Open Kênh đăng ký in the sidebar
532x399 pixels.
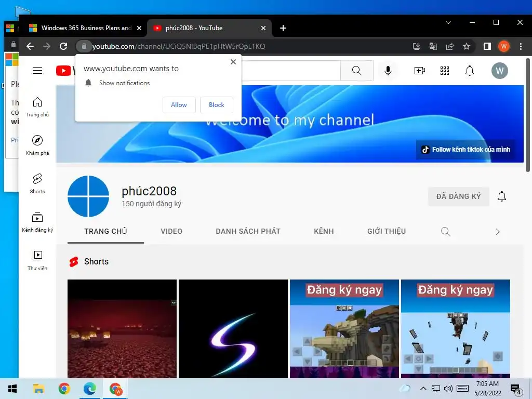pyautogui.click(x=37, y=222)
